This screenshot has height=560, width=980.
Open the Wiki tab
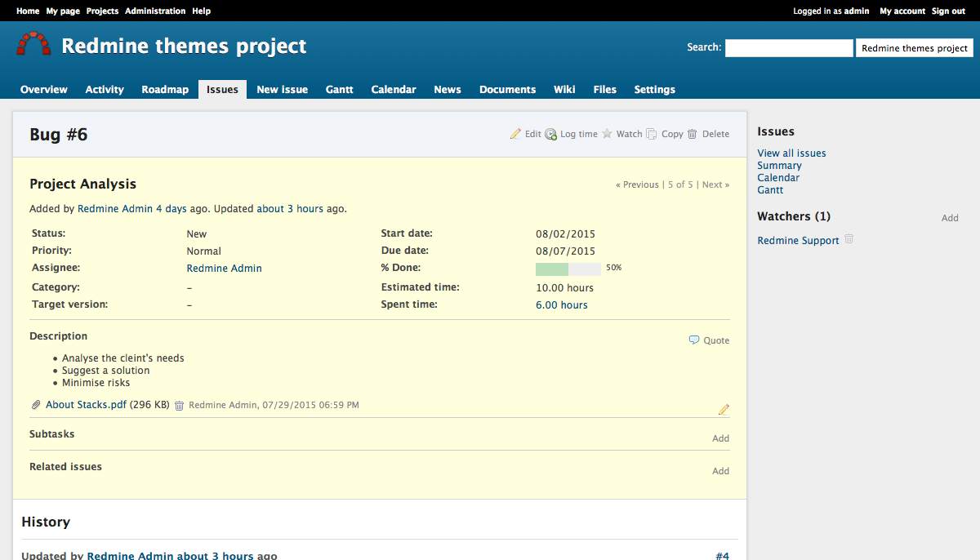tap(564, 90)
